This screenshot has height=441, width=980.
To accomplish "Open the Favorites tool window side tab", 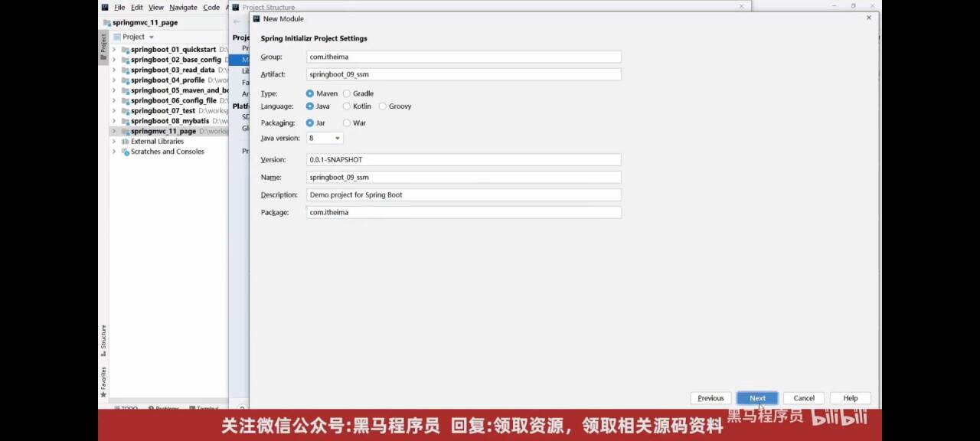I will 103,381.
